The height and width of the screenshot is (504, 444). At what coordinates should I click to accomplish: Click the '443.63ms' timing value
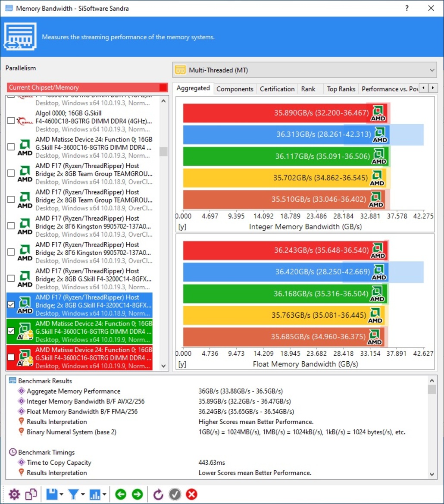[212, 463]
